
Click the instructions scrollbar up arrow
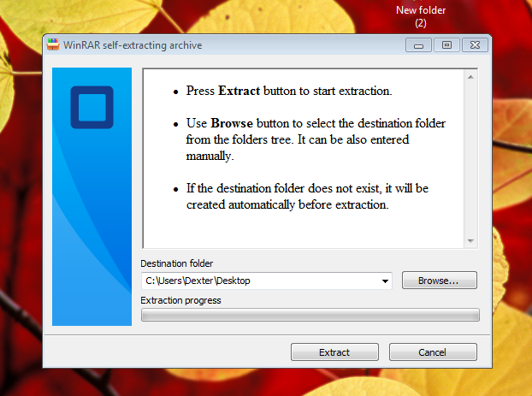[470, 77]
